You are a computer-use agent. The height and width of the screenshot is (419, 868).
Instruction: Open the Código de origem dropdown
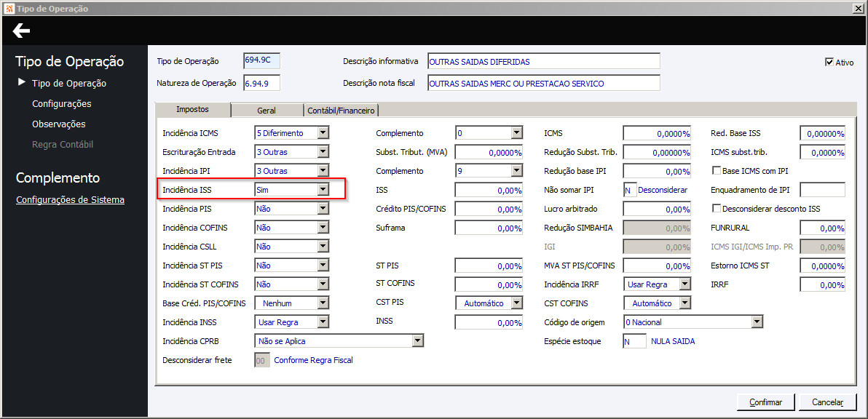click(x=757, y=322)
